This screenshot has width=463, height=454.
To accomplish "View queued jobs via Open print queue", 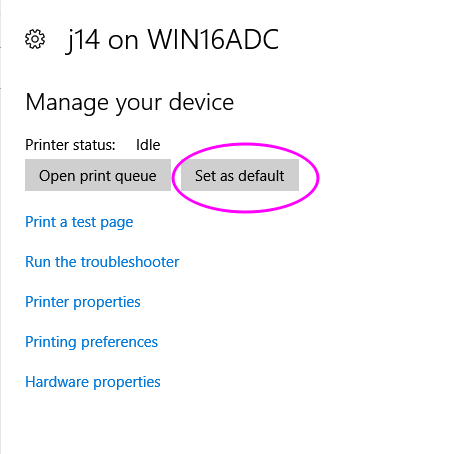I will [x=98, y=175].
